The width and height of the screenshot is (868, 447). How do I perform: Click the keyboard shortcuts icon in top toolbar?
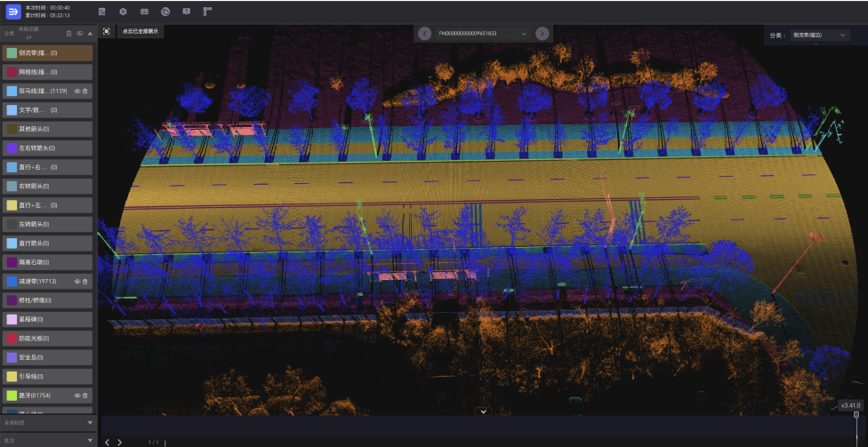(x=144, y=12)
